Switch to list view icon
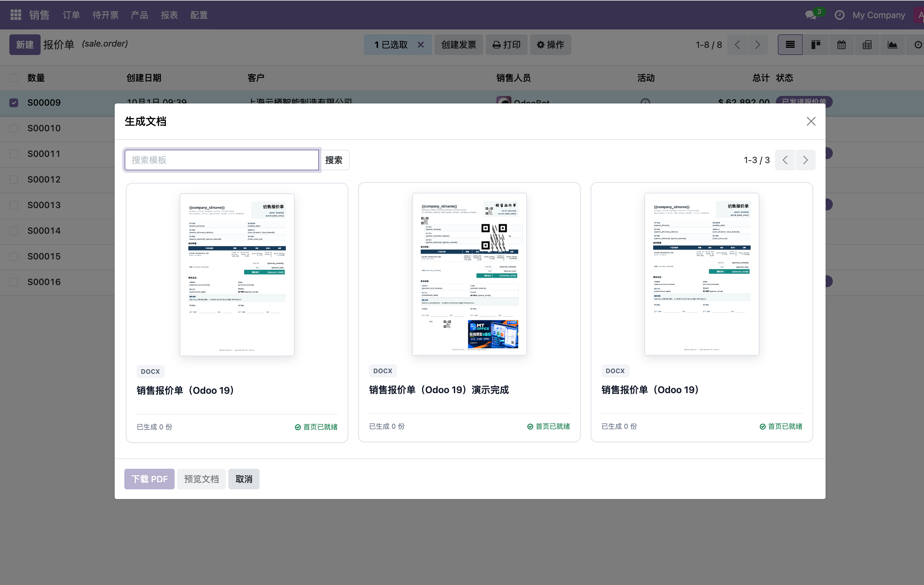The image size is (924, 585). tap(790, 45)
